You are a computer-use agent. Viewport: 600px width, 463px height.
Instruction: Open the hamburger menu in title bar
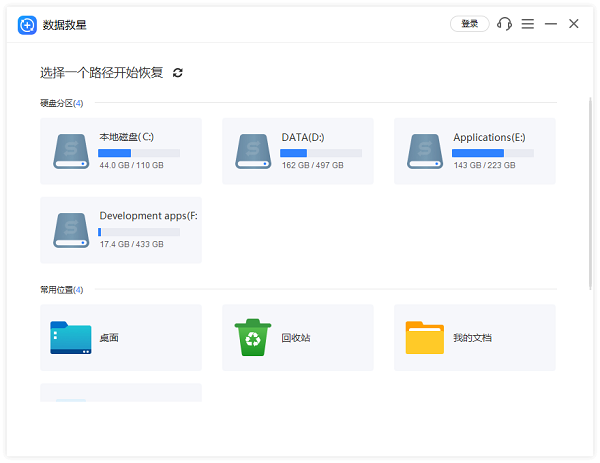[x=528, y=24]
